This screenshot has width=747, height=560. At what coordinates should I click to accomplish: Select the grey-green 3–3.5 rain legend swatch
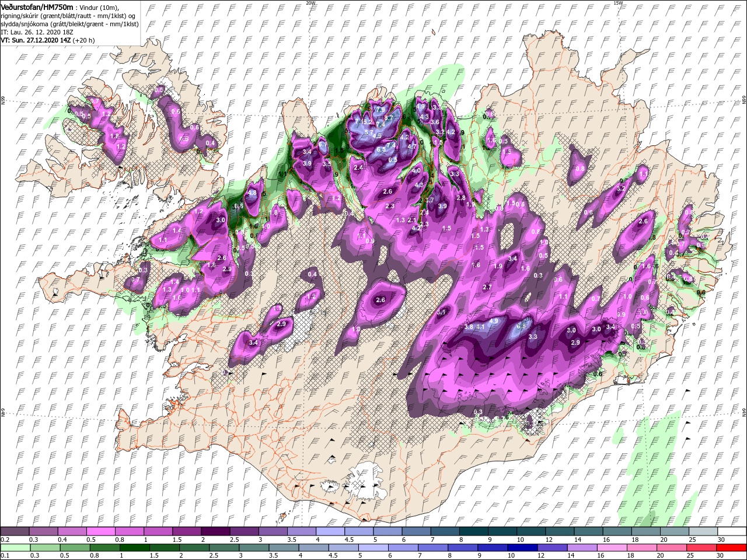254,547
